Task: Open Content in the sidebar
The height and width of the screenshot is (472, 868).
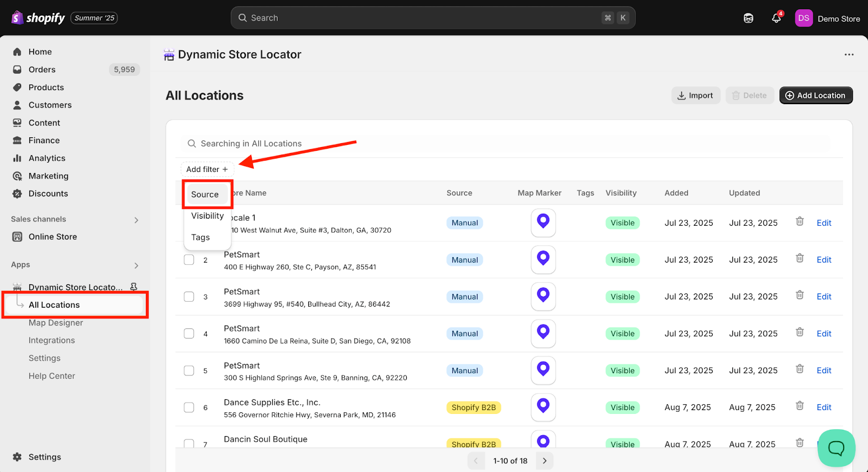Action: click(x=44, y=123)
